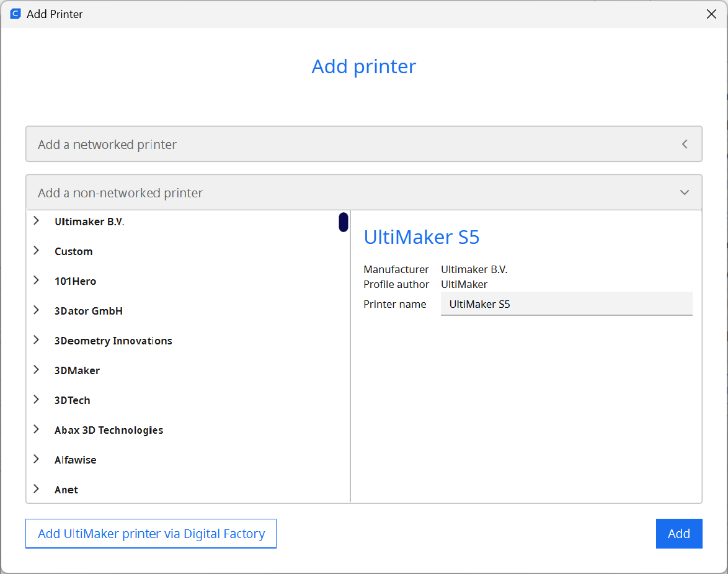Click the Manufacturer label
728x574 pixels.
(396, 269)
